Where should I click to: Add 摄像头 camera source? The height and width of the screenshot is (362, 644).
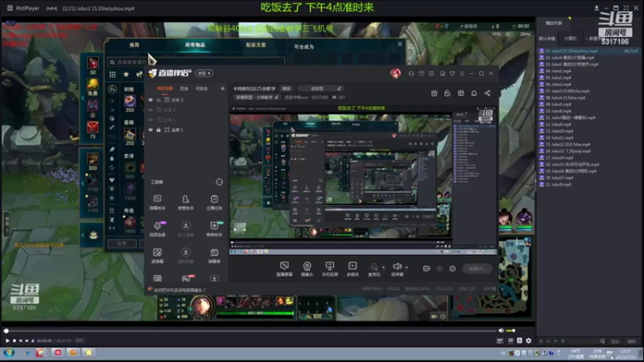(x=307, y=269)
